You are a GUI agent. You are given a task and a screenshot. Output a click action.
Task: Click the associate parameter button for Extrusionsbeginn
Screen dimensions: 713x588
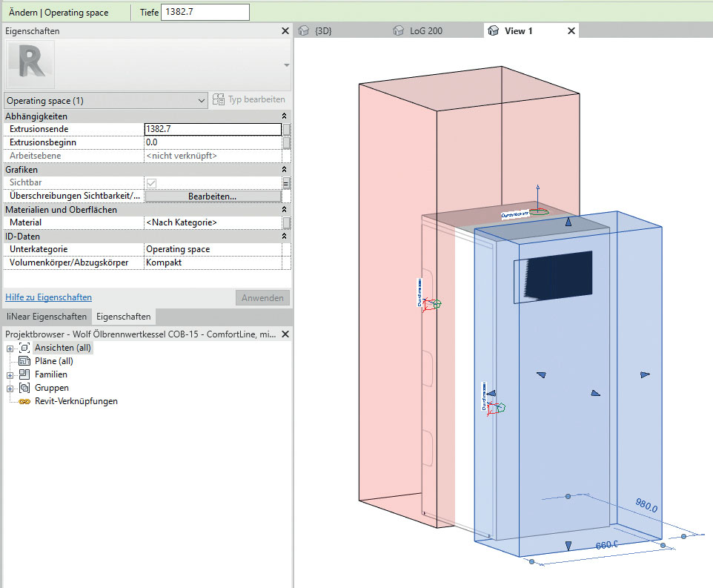tap(287, 143)
